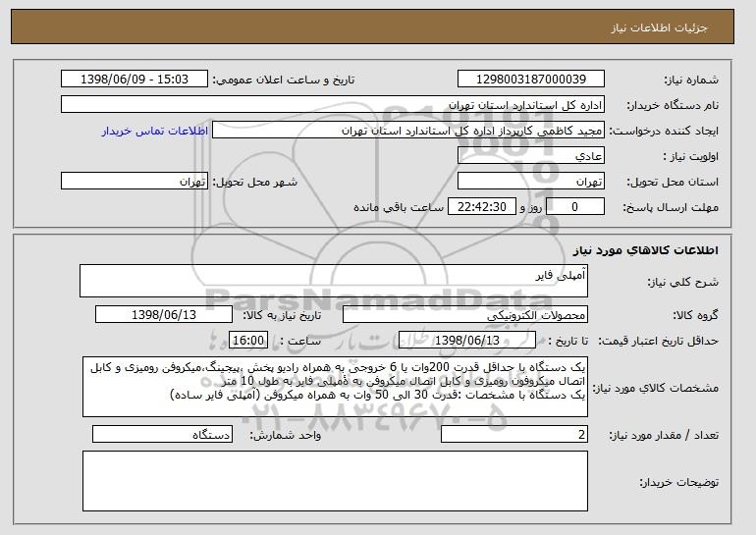This screenshot has height=535, width=756.
Task: Click the استان محل تحویل field تهران
Action: coord(531,182)
